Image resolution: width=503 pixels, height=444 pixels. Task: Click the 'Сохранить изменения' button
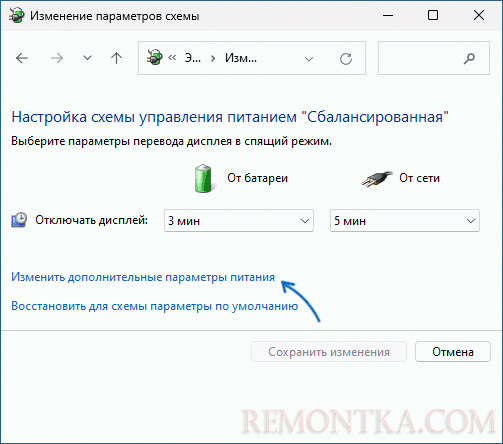[329, 352]
